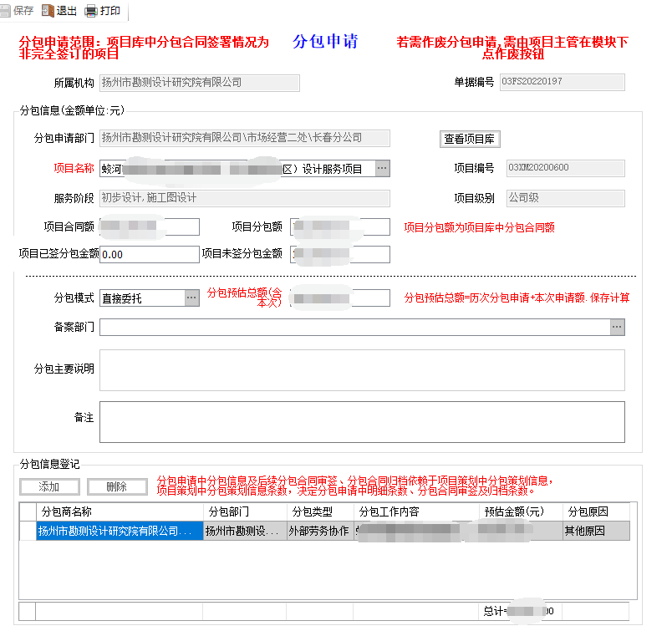Select the 外部劳务协作 cell in table

click(318, 530)
